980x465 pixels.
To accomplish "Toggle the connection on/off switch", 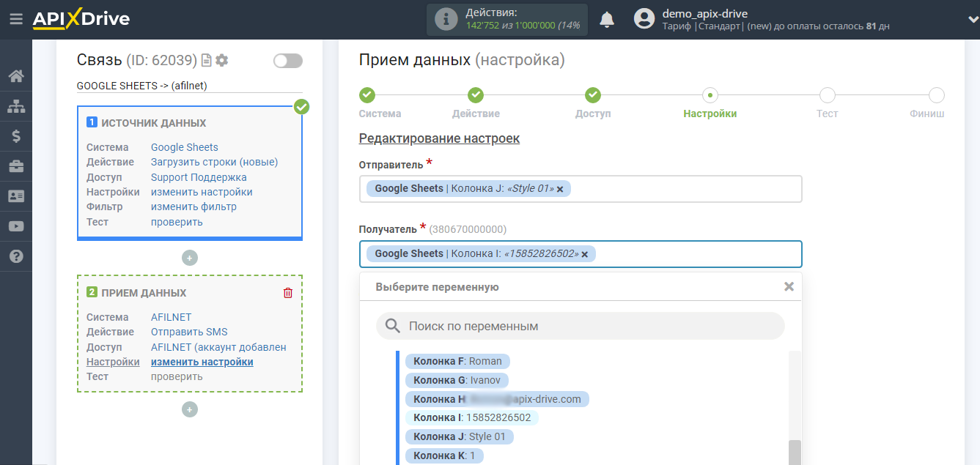I will [287, 61].
